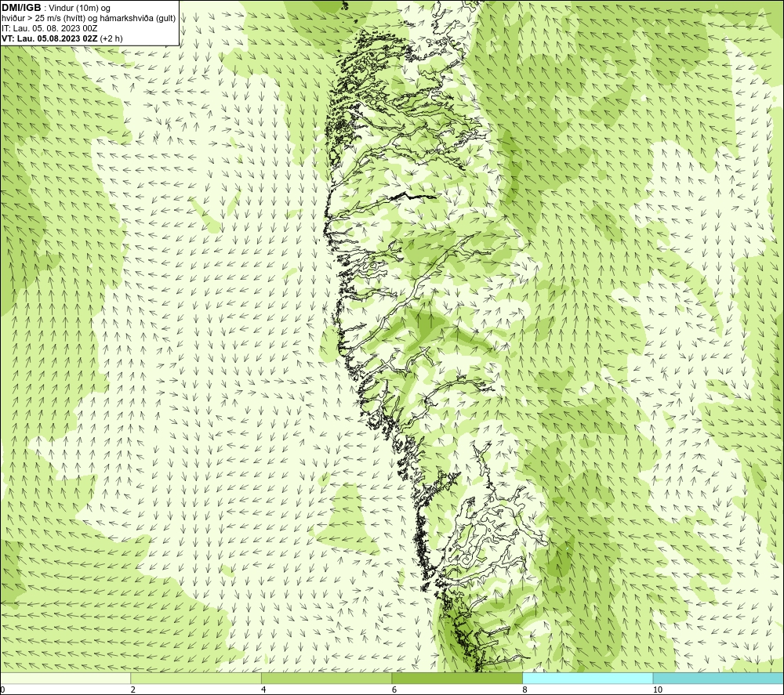Click the dark green 6–8 m/s swatch

pos(457,678)
